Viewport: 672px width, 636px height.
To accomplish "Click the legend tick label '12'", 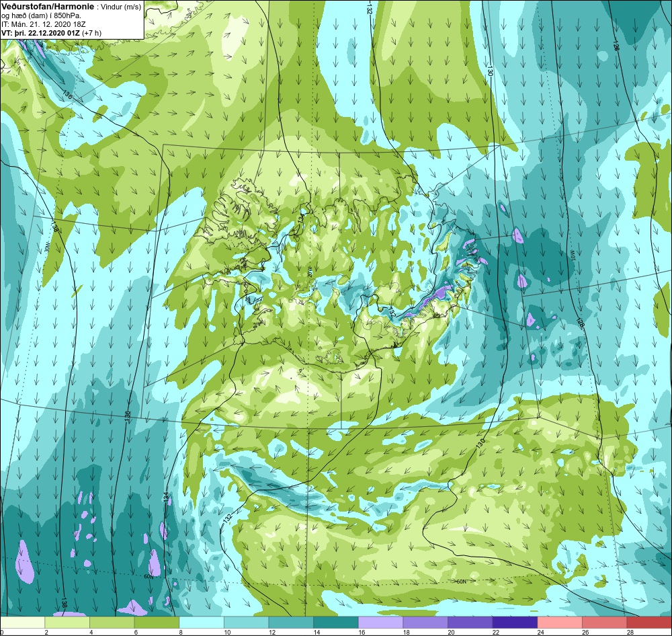I will tap(272, 632).
